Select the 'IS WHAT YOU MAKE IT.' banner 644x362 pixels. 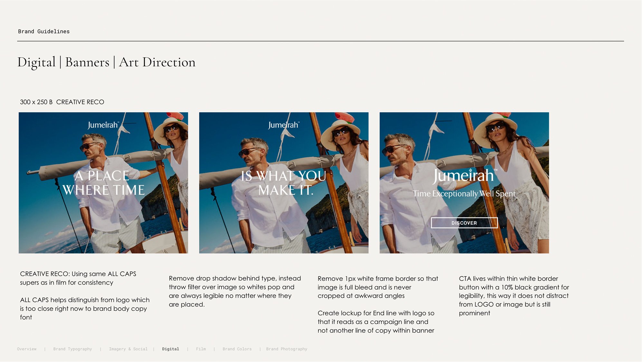(284, 183)
